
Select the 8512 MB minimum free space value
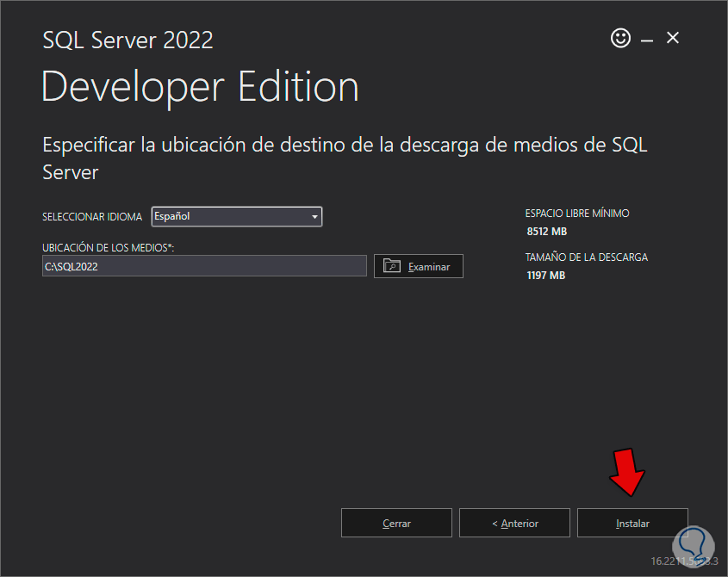tap(546, 231)
